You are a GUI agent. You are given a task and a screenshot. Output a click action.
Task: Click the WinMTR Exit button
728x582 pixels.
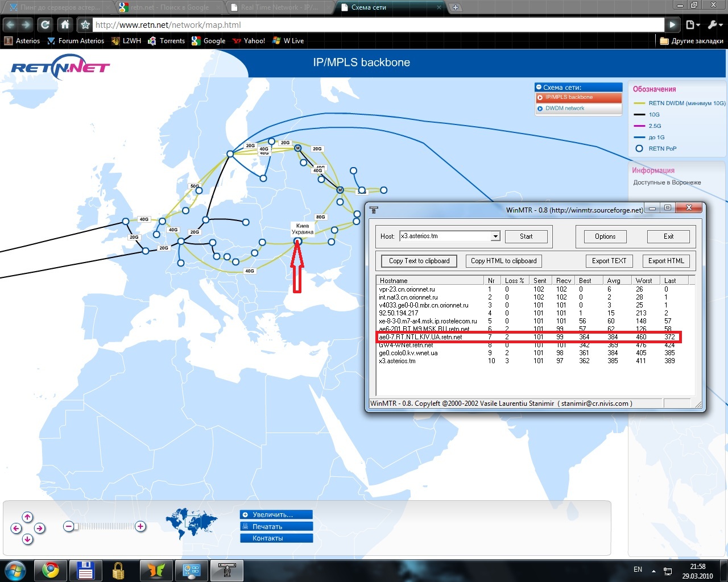click(x=668, y=236)
